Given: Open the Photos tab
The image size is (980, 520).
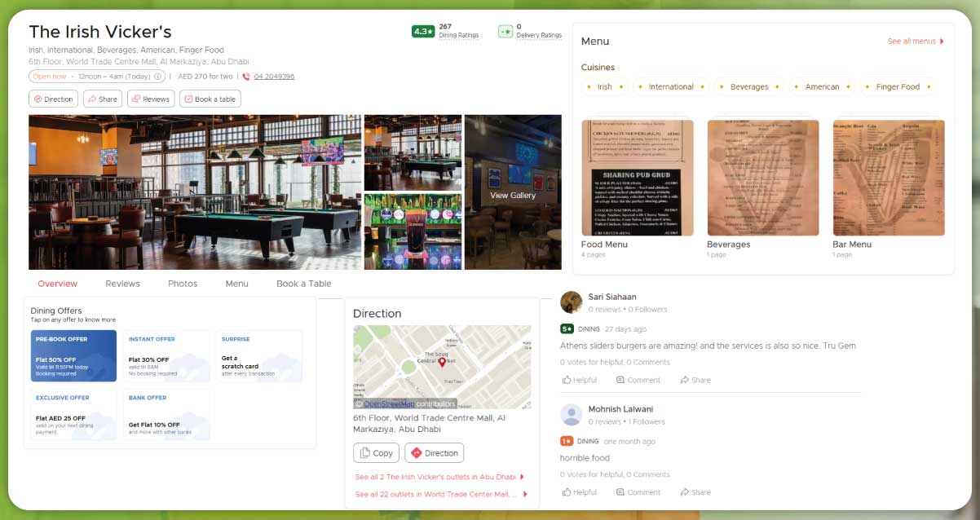Looking at the screenshot, I should [x=183, y=284].
